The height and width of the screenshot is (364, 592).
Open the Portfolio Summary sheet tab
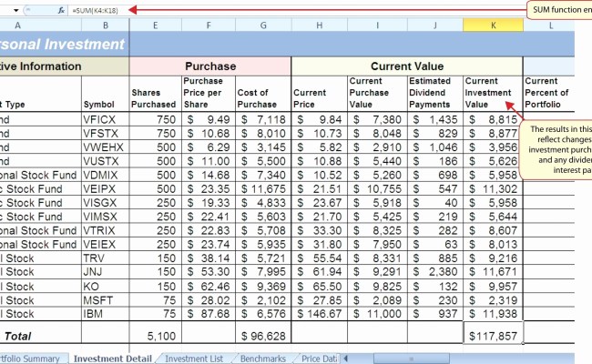(30, 359)
